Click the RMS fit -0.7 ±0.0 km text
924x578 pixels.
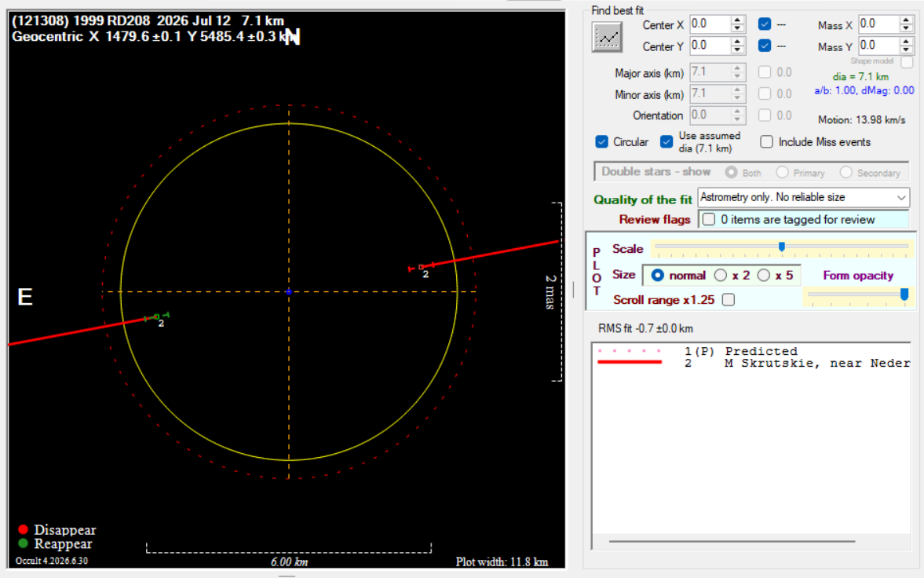(645, 328)
